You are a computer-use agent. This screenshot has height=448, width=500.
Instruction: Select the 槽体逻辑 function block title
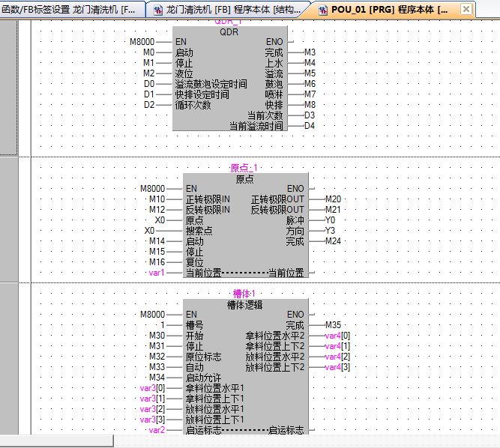click(x=244, y=305)
